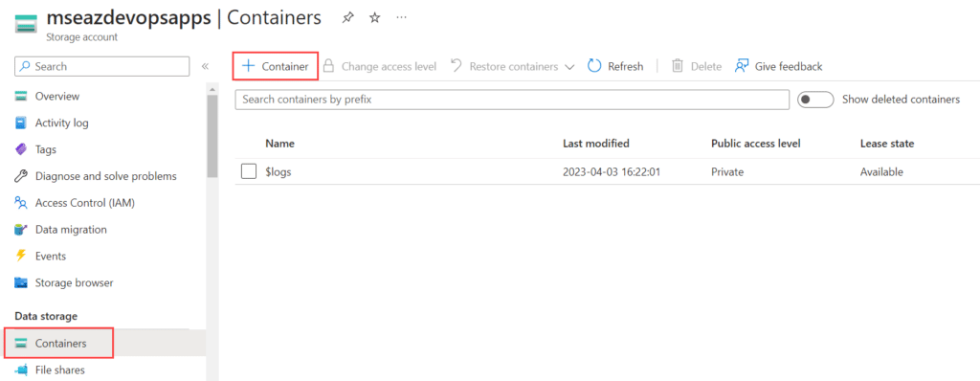Check the $logs container checkbox
Image resolution: width=980 pixels, height=381 pixels.
(x=249, y=171)
